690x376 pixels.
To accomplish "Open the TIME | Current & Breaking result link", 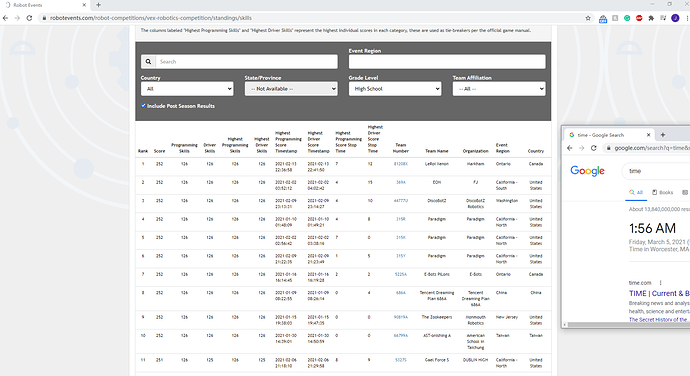I will tap(659, 293).
